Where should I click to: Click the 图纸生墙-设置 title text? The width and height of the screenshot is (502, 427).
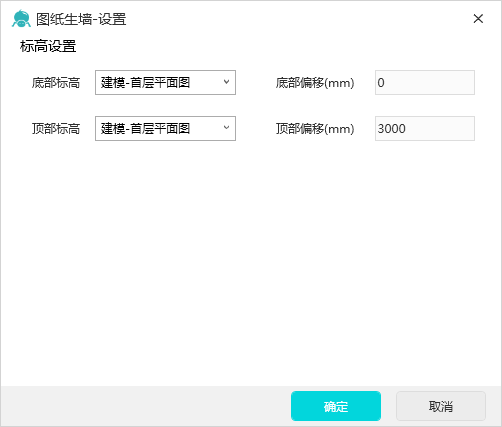click(81, 19)
